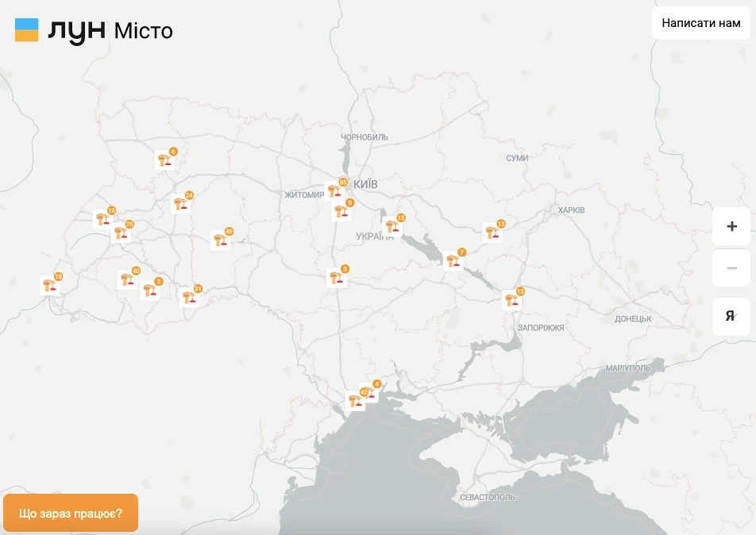
Task: Select the construction marker with badge 75
Action: tap(121, 233)
